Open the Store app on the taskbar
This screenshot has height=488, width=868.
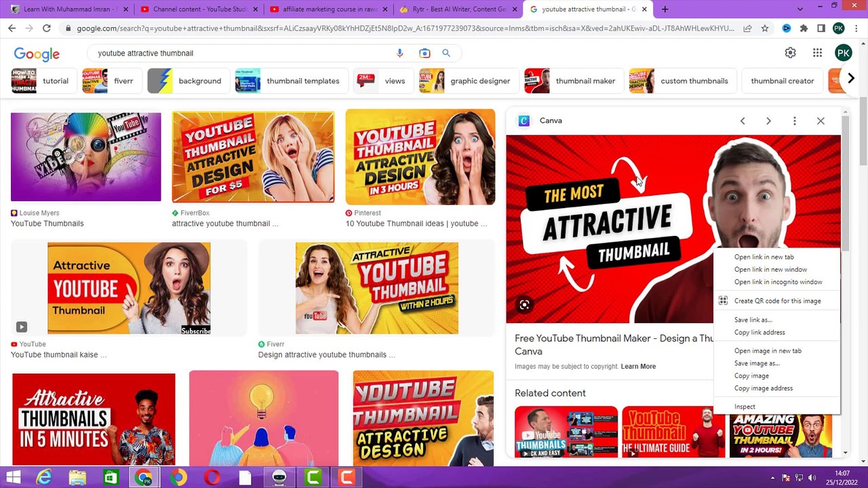coord(111,477)
